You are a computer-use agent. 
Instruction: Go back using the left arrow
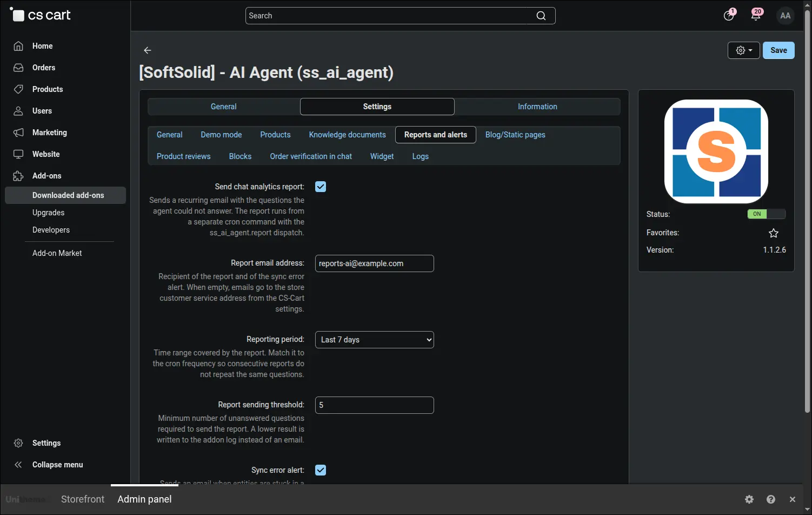click(148, 50)
